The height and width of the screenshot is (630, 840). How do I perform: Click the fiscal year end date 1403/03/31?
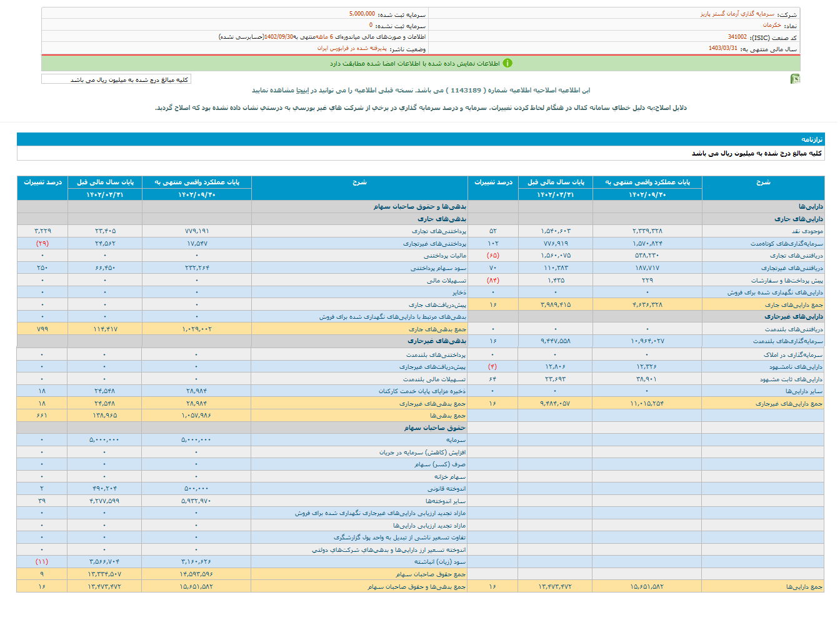pyautogui.click(x=722, y=49)
